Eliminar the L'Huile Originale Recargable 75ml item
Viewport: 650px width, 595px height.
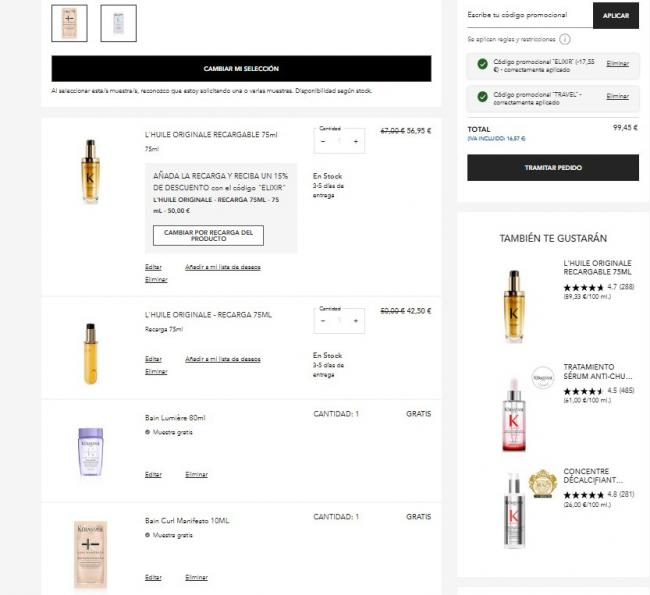pos(156,280)
